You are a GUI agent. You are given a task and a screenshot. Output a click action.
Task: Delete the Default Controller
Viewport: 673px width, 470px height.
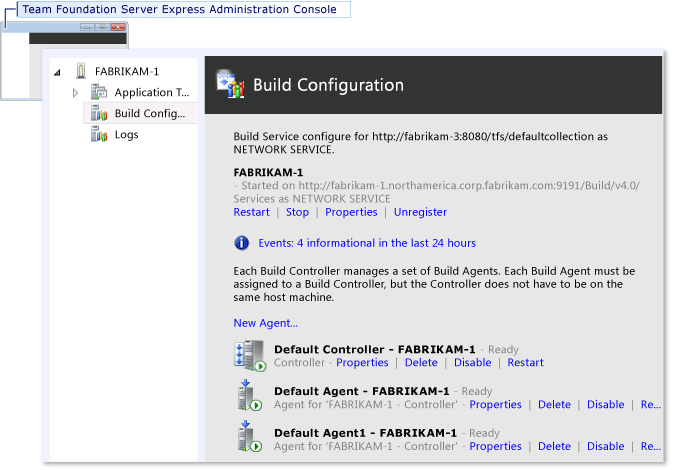point(421,363)
